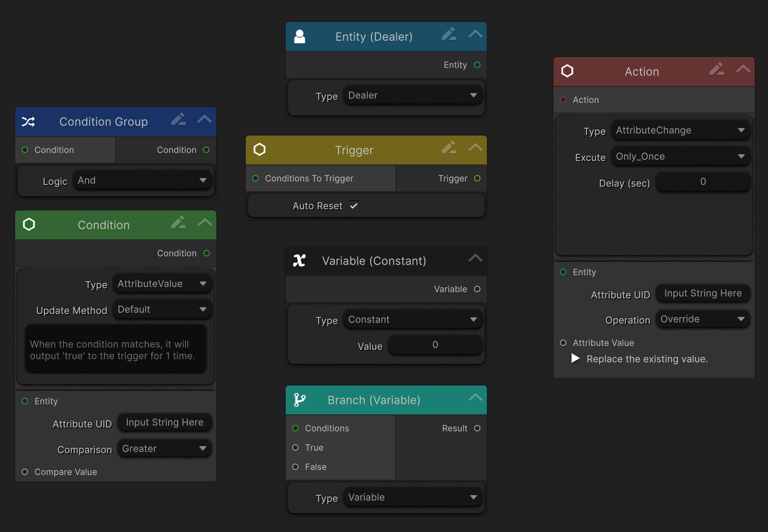Click the branch icon on Branch (Variable) header
This screenshot has height=532, width=768.
click(x=299, y=400)
